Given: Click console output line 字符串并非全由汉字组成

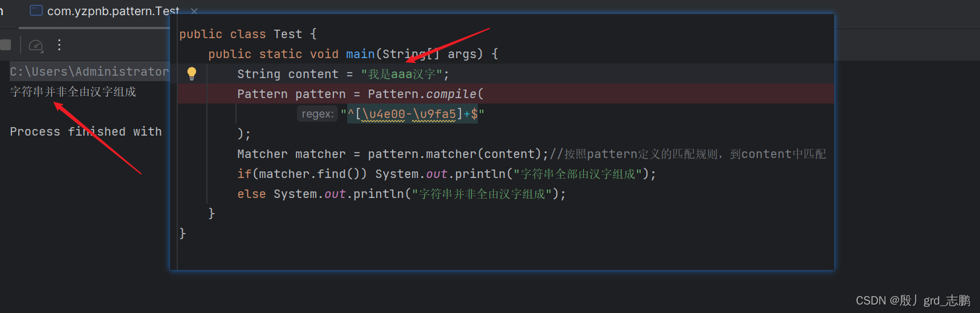Looking at the screenshot, I should click(x=73, y=92).
